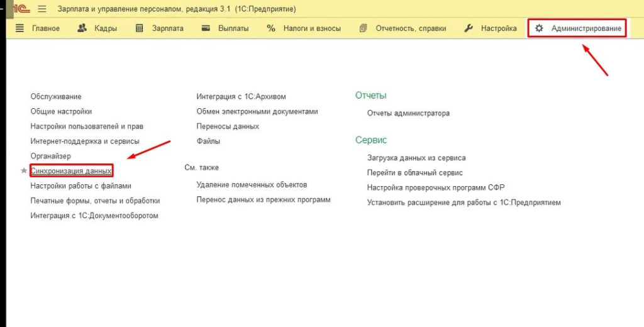Open Настройки работы с файлами
Screen dimensions: 644x327
pos(81,186)
